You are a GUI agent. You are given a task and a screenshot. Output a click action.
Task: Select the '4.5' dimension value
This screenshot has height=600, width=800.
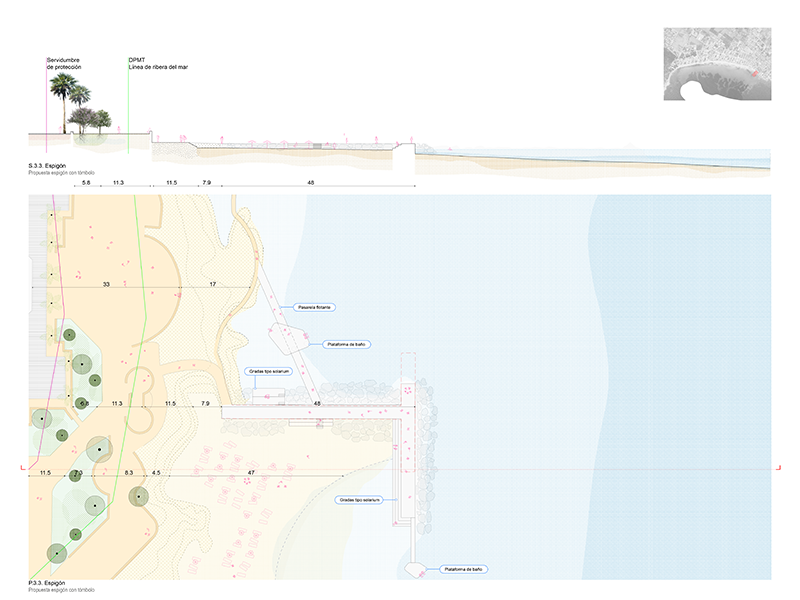[155, 471]
